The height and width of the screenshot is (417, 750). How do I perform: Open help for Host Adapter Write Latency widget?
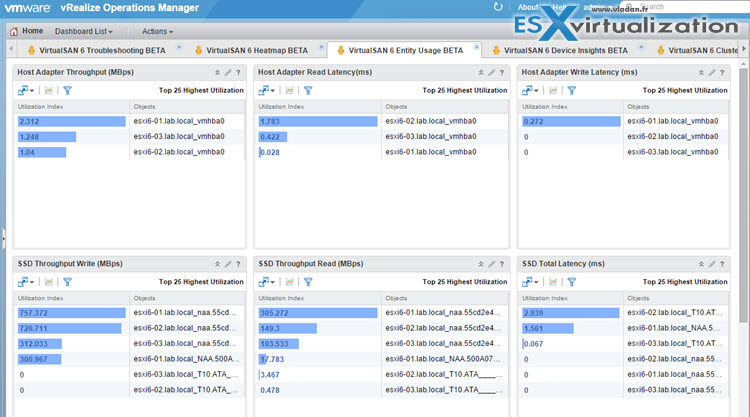722,73
